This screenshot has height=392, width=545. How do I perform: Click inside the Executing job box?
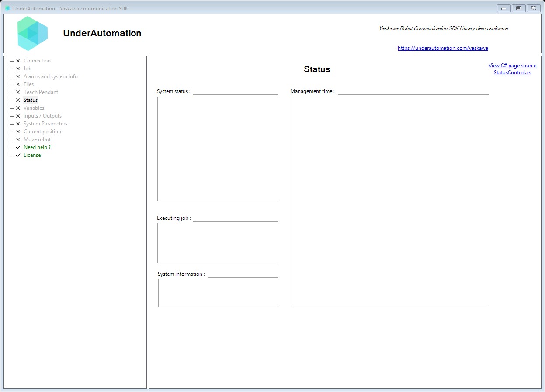click(x=218, y=242)
